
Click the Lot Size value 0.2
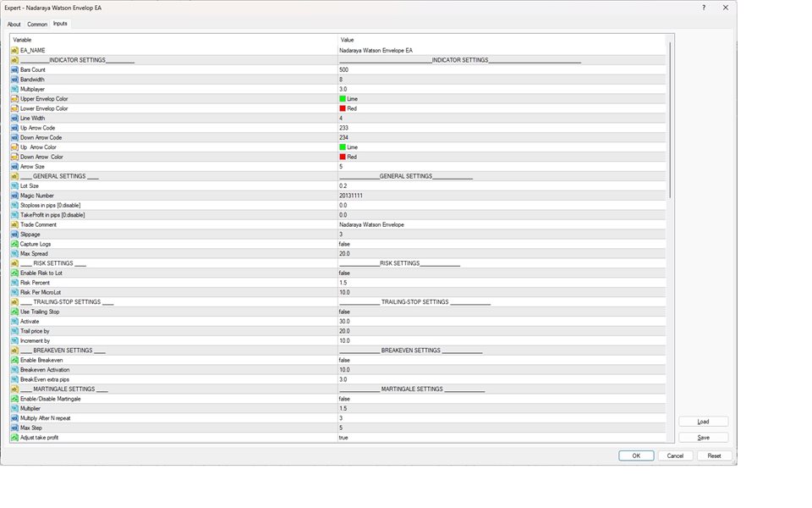coord(343,185)
